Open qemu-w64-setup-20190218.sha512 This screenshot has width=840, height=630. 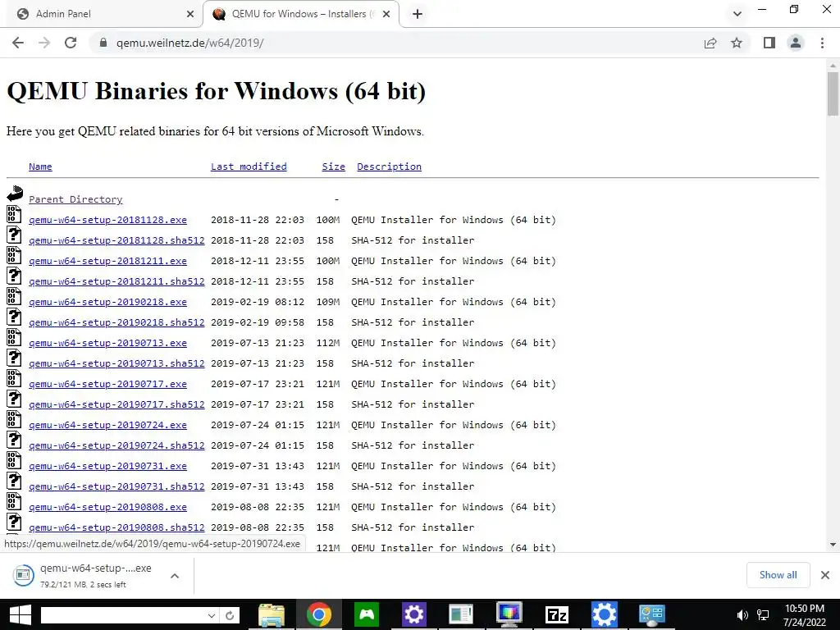(116, 322)
